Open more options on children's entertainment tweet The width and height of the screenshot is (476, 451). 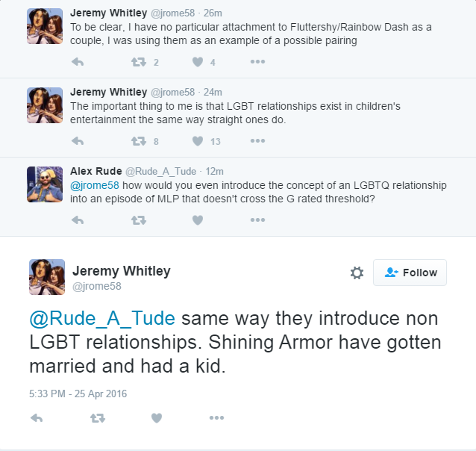click(x=257, y=140)
